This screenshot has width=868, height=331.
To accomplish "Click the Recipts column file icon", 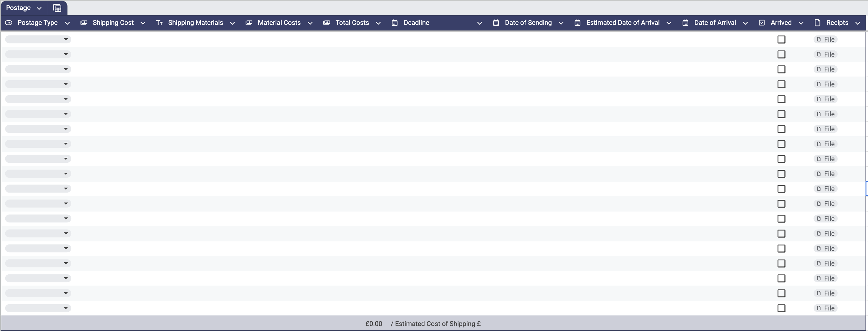I will pos(817,23).
